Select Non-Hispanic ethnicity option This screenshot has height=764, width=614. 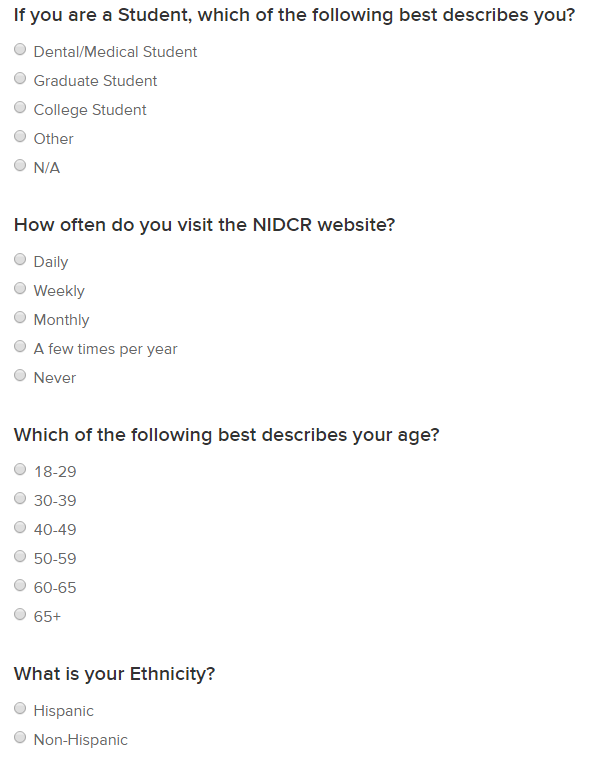tap(20, 738)
